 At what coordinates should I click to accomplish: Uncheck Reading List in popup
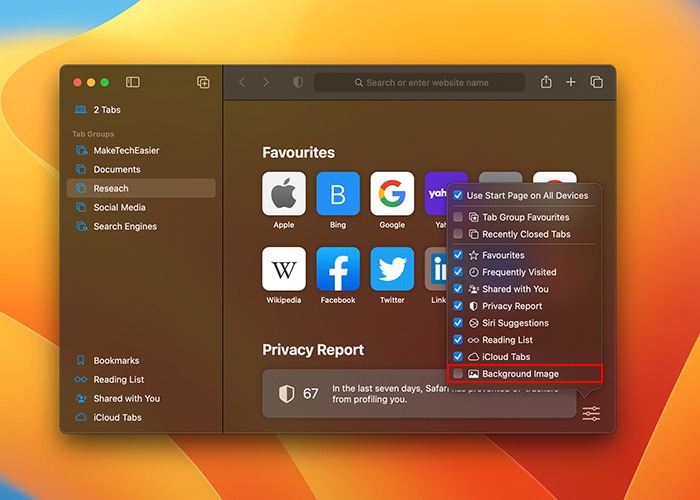(x=458, y=340)
